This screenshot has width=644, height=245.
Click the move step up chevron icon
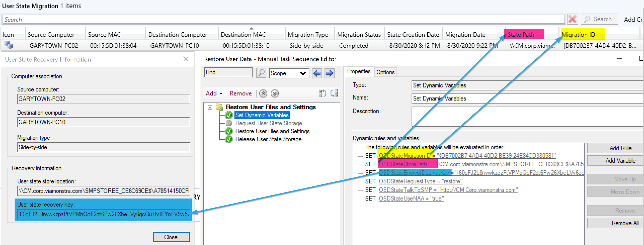(x=263, y=94)
